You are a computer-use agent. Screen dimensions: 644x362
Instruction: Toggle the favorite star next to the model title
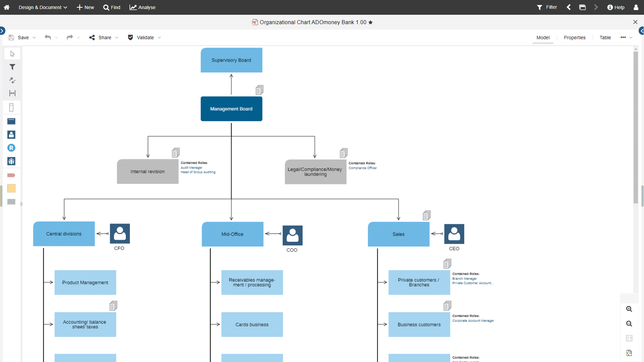coord(371,22)
